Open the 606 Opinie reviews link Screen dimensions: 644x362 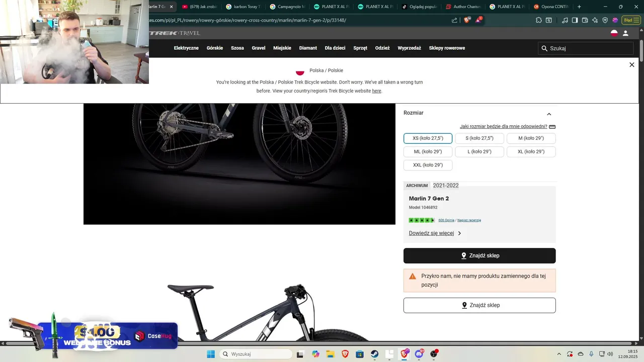tap(446, 220)
